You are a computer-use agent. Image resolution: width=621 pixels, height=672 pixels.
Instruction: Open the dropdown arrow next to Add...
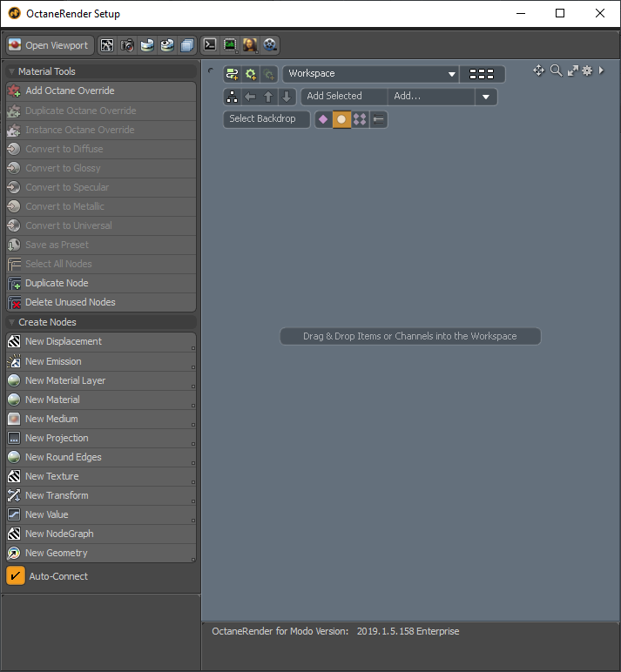(486, 97)
